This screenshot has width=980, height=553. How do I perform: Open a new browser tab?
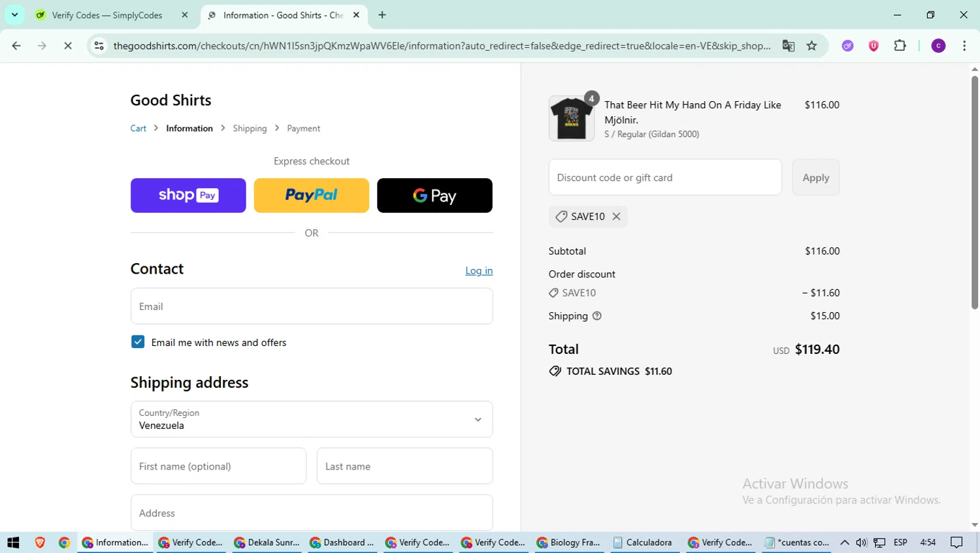pyautogui.click(x=382, y=15)
